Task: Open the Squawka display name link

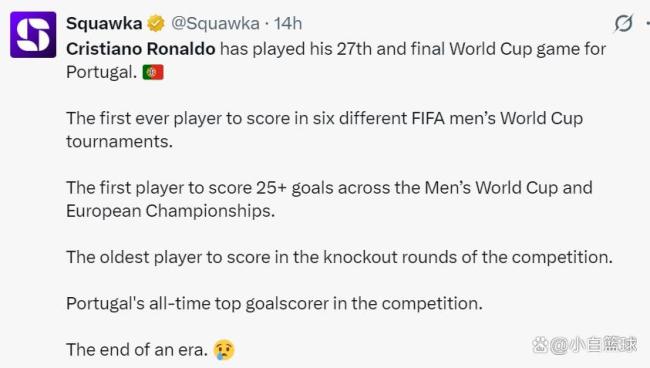Action: [x=104, y=24]
